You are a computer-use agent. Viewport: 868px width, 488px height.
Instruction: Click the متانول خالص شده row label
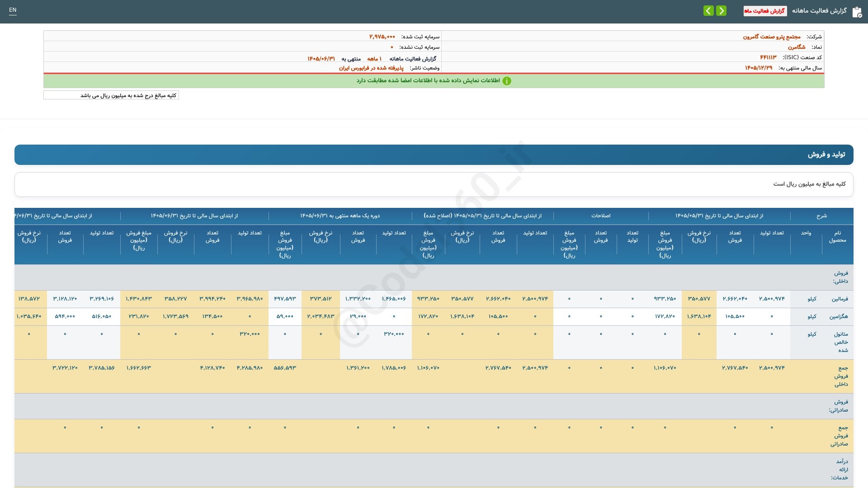click(x=840, y=342)
